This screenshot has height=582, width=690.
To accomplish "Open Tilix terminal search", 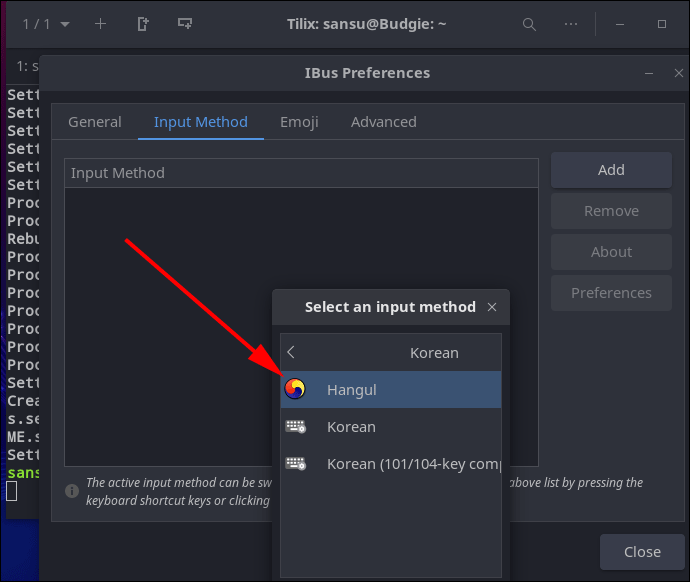I will pyautogui.click(x=529, y=24).
